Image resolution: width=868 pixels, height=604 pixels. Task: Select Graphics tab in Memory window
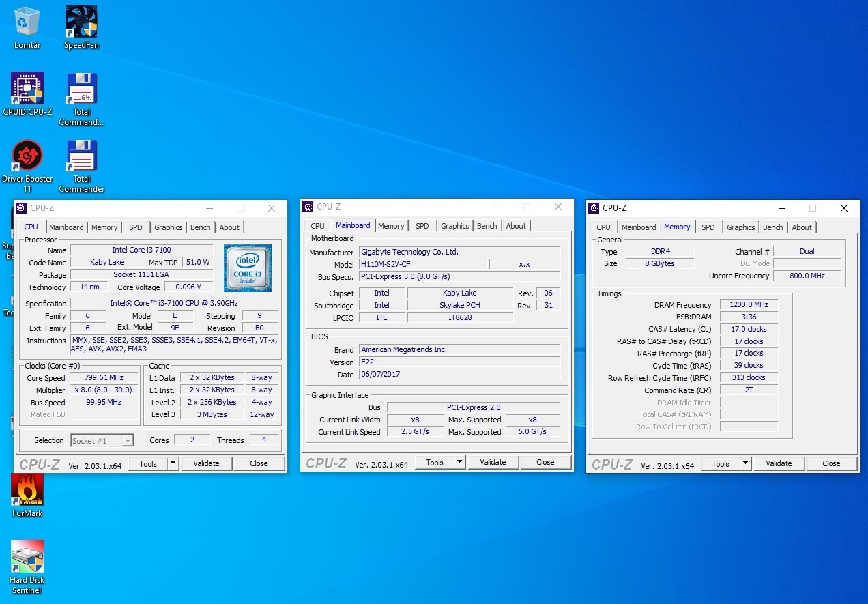[740, 227]
